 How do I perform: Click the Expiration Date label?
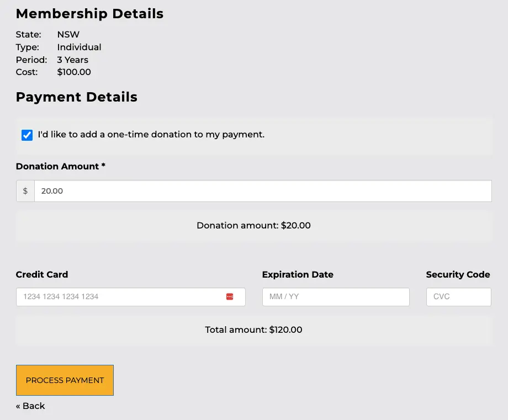(x=298, y=274)
